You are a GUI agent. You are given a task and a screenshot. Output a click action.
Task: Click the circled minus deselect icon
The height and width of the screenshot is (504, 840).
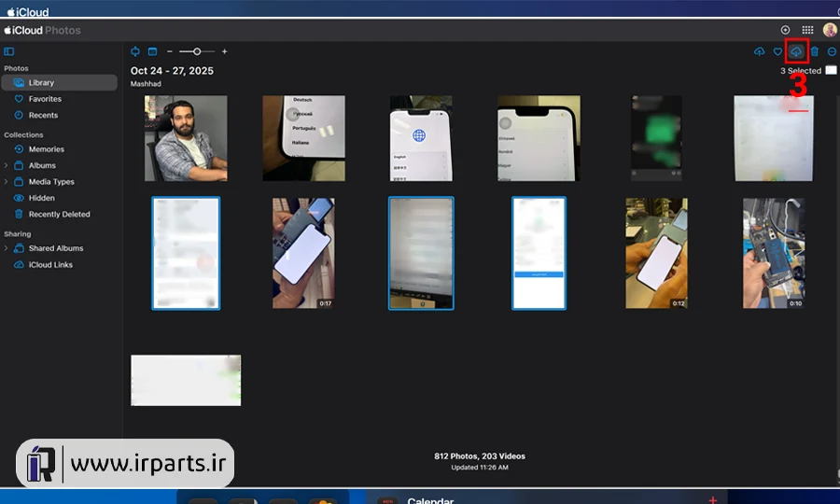point(832,51)
